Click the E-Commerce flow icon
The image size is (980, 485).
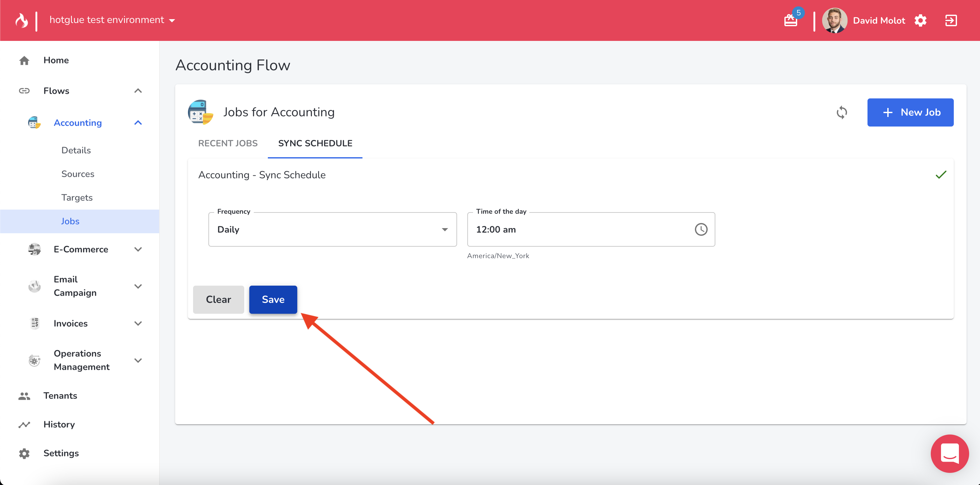pos(34,250)
